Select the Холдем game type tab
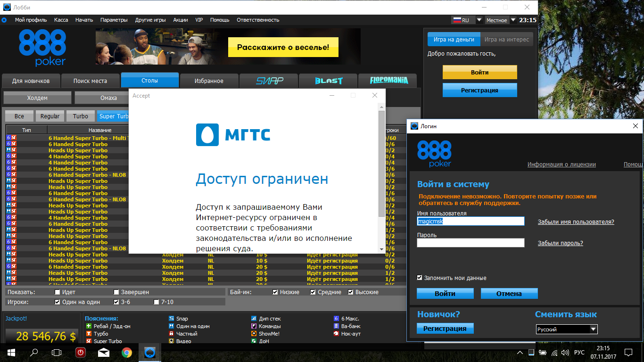The height and width of the screenshot is (362, 644). 37,98
